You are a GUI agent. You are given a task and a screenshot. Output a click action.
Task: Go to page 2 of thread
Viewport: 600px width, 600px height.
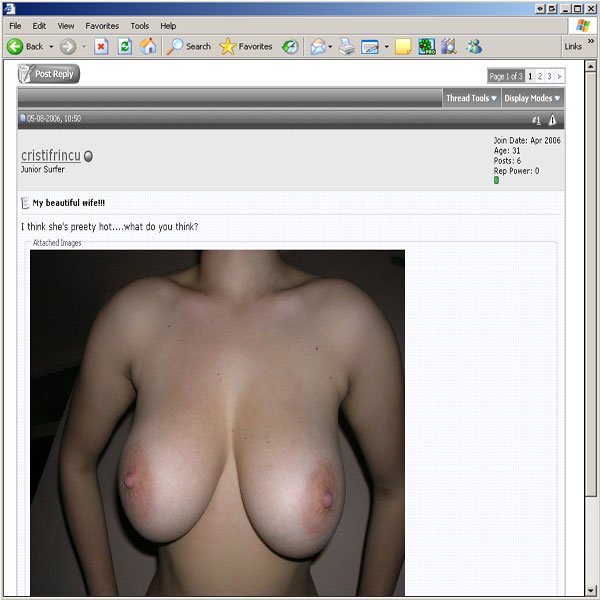[539, 76]
